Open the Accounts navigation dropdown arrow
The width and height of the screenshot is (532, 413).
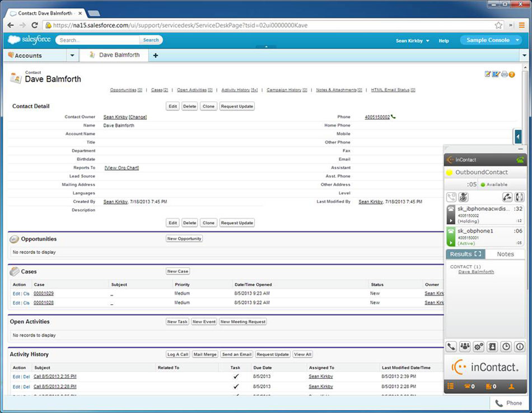72,55
